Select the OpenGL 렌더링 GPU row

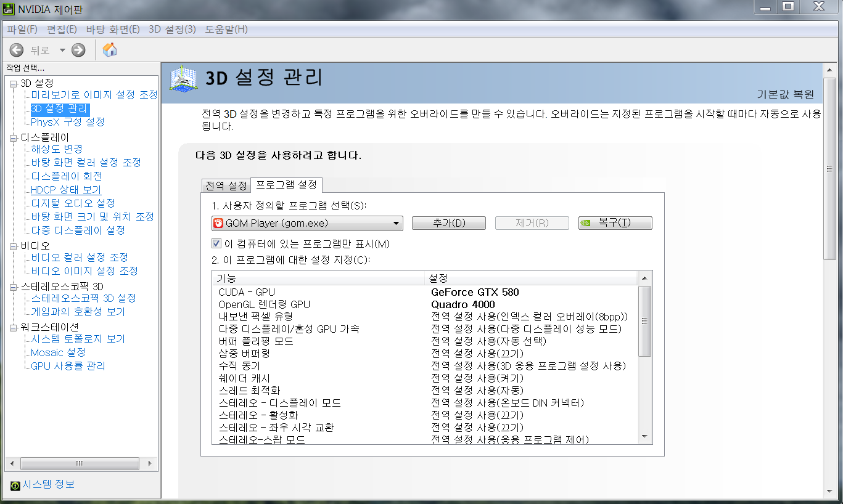click(x=424, y=304)
